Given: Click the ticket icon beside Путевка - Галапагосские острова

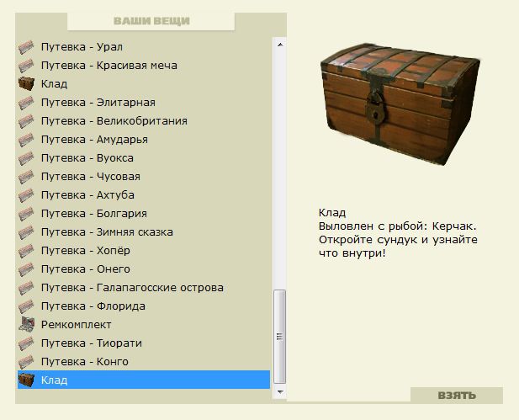Looking at the screenshot, I should pyautogui.click(x=26, y=288).
